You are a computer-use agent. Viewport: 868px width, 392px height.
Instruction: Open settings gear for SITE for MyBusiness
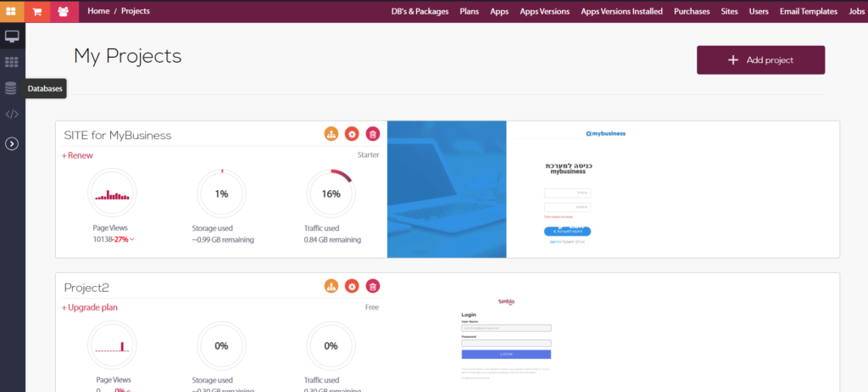(x=352, y=134)
